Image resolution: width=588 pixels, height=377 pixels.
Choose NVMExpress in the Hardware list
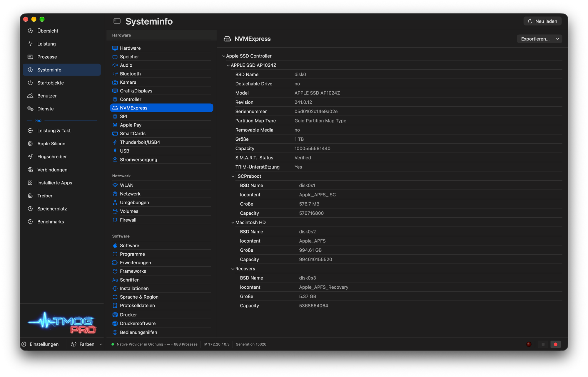161,108
